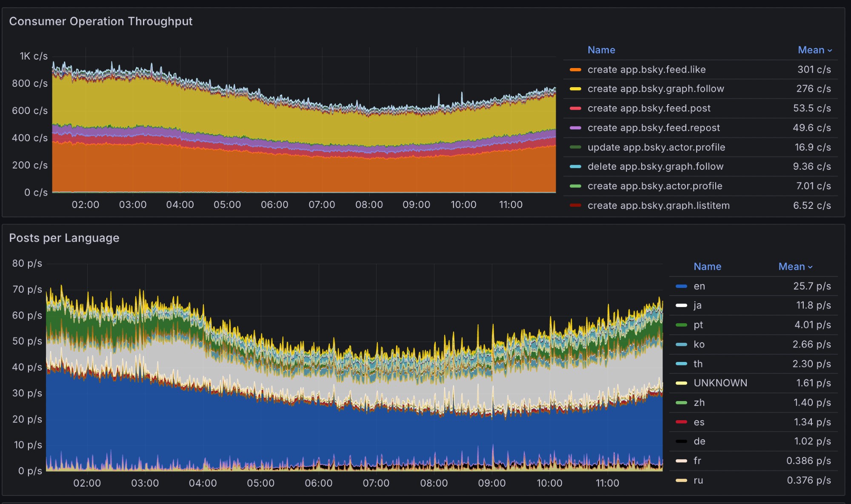
Task: Sort throughput legend by Mean chevron
Action: click(830, 51)
